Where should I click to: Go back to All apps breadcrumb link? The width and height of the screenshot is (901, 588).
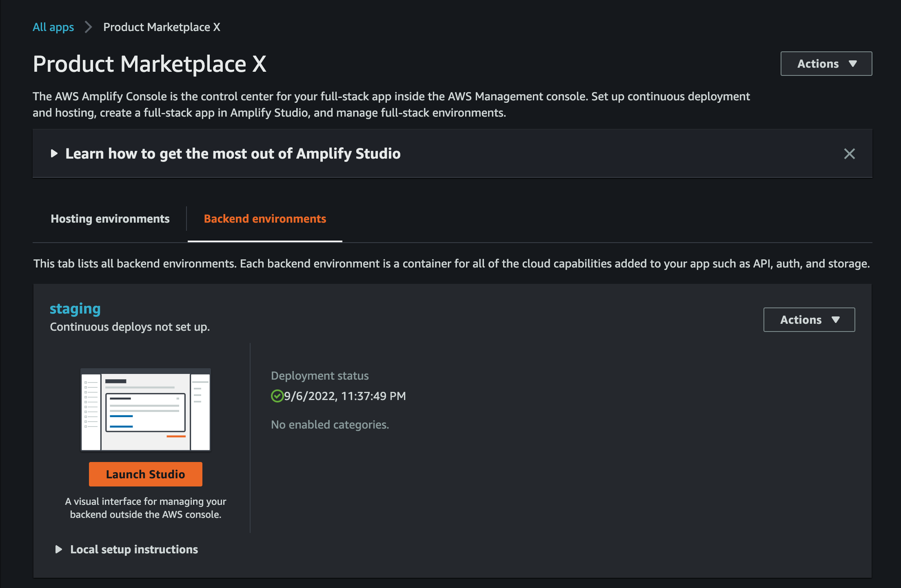pos(53,27)
